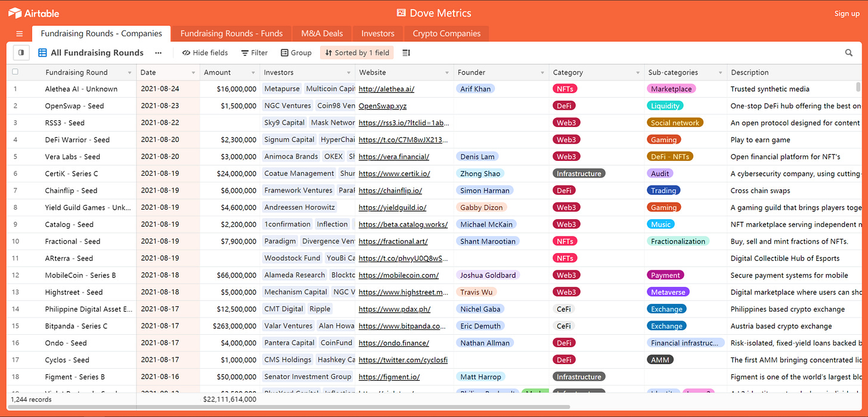868x417 pixels.
Task: Open the All Fundraising Rounds view name
Action: coord(97,53)
